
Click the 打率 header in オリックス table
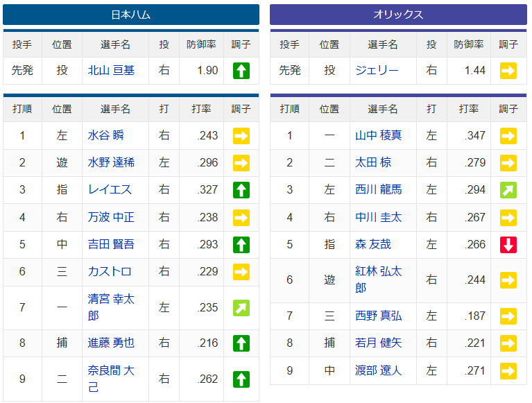click(469, 109)
